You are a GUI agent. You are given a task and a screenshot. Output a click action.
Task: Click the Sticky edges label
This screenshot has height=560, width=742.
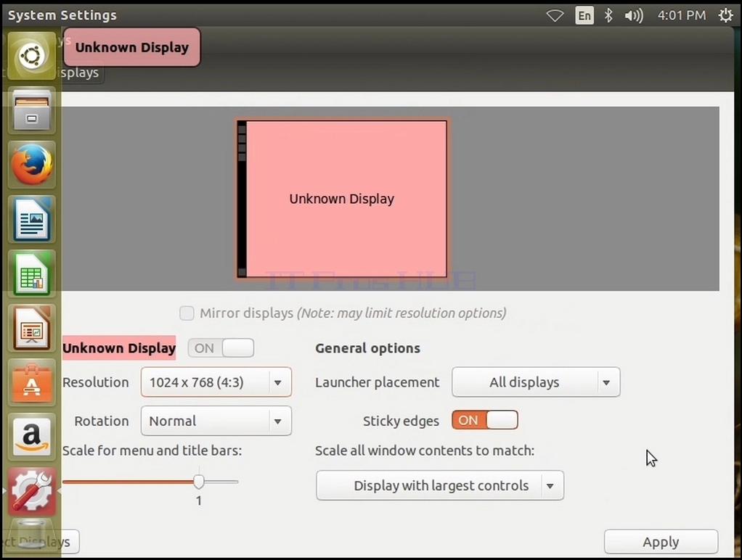401,421
